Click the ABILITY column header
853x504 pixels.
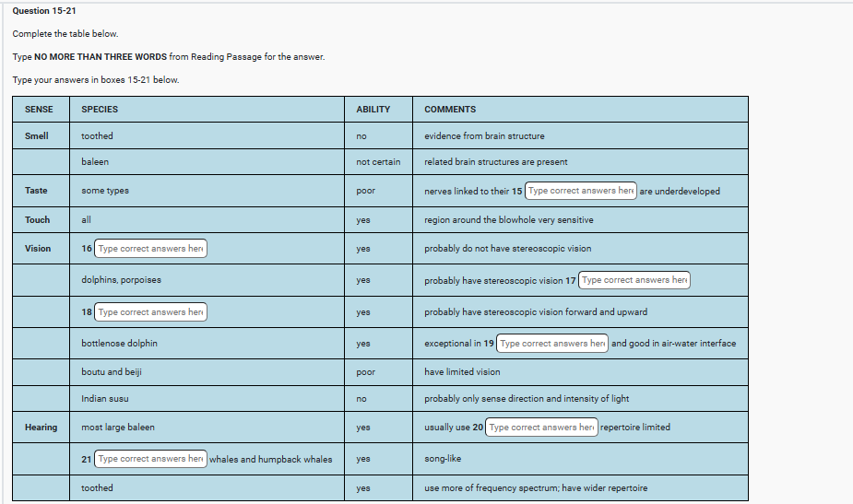373,110
